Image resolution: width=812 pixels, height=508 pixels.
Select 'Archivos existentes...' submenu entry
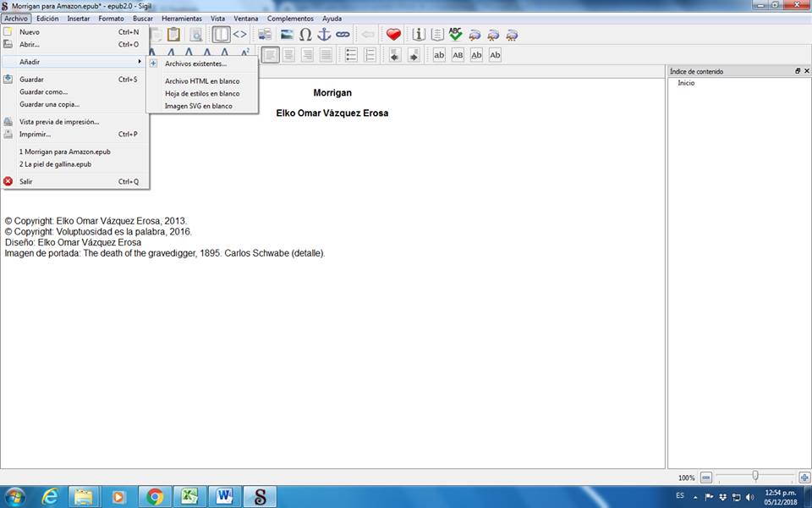click(195, 63)
